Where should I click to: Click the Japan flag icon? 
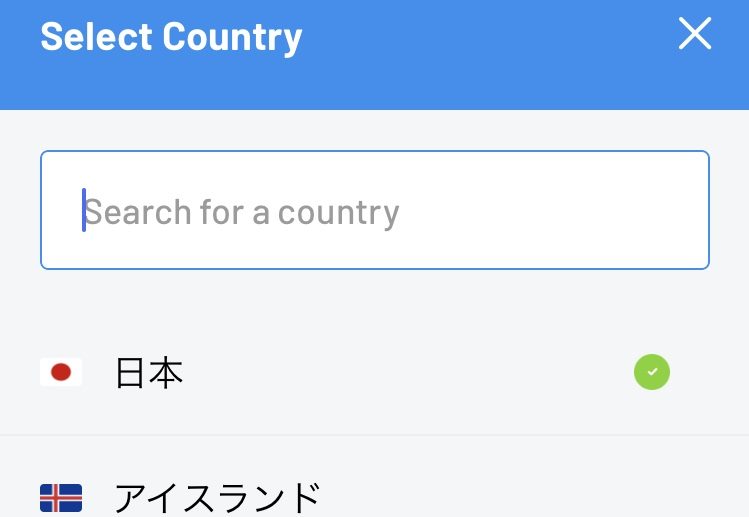pos(61,372)
